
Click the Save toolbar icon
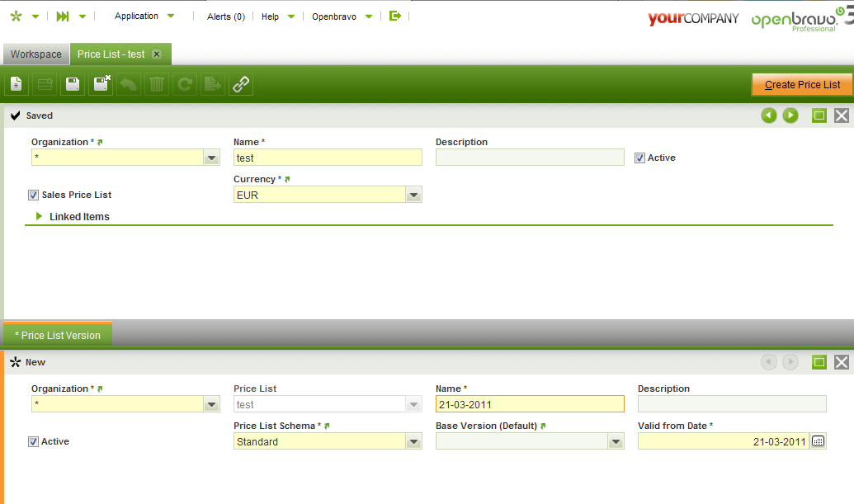[x=73, y=84]
